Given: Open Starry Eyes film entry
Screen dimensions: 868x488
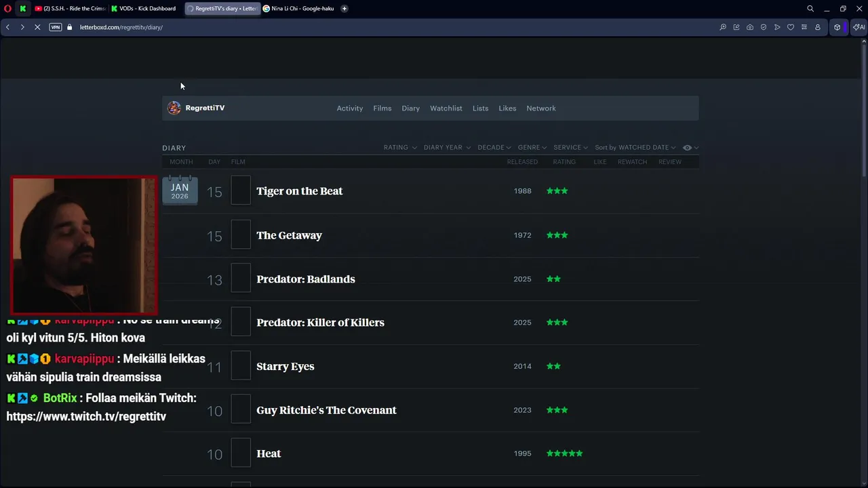Looking at the screenshot, I should point(285,367).
